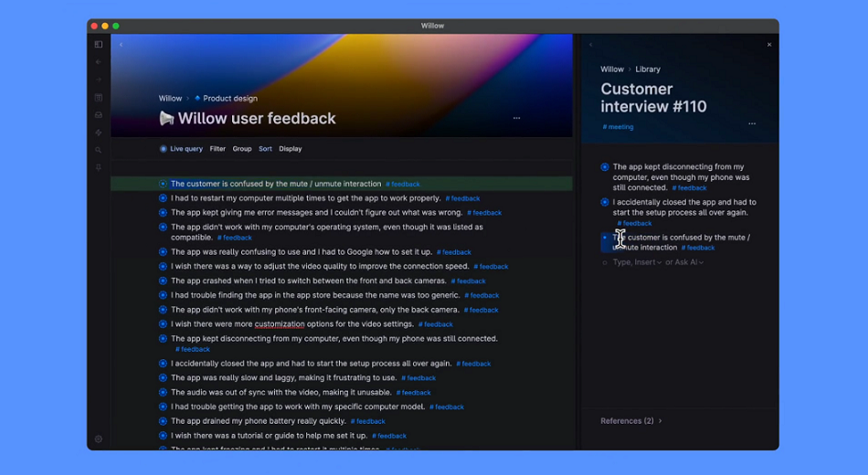
Task: Toggle the sidebar panel icon
Action: pos(99,44)
